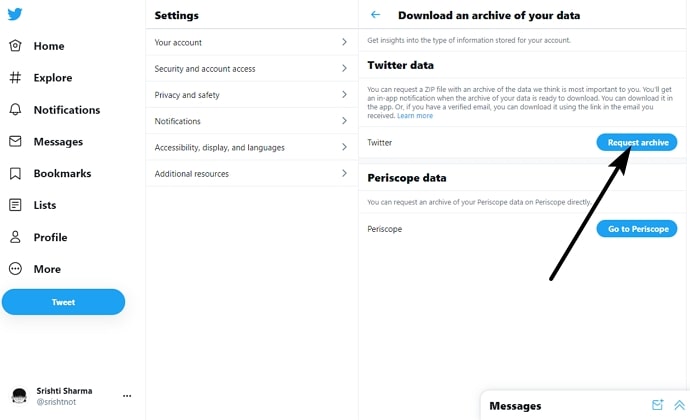Image resolution: width=690 pixels, height=420 pixels.
Task: Open Security and account access settings
Action: [x=252, y=69]
